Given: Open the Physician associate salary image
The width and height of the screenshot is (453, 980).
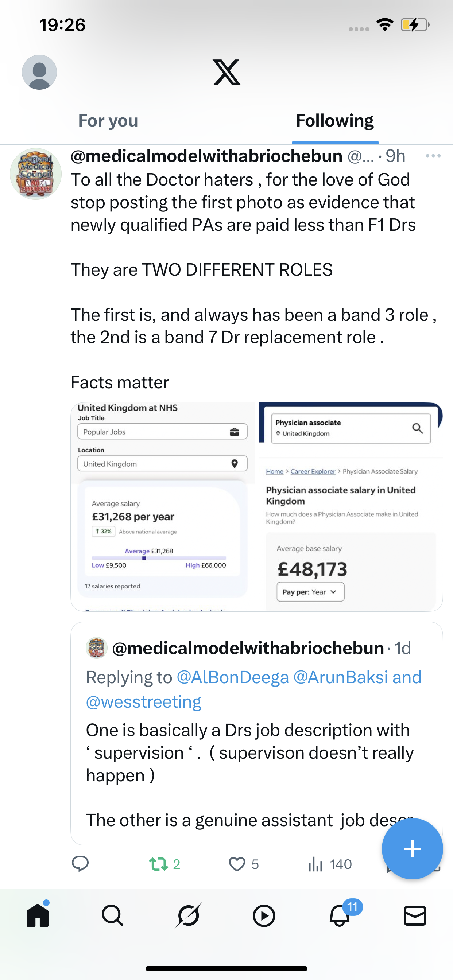Looking at the screenshot, I should (x=350, y=507).
